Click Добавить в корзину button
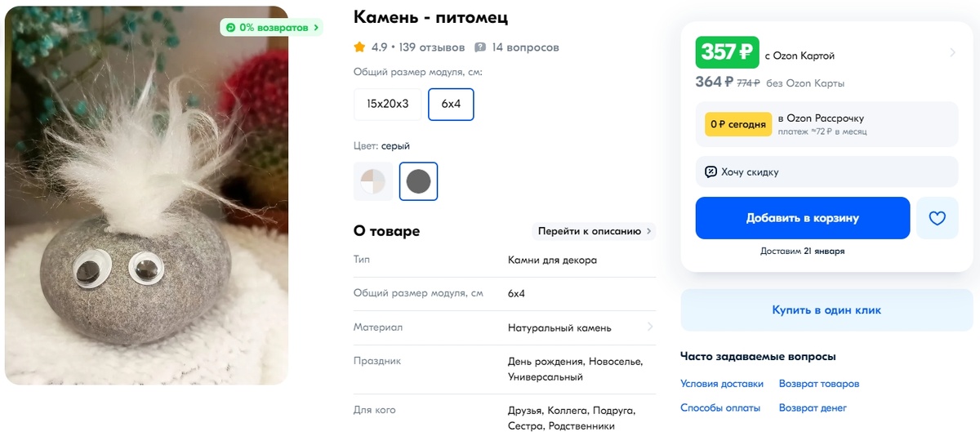The image size is (980, 432). click(x=803, y=218)
